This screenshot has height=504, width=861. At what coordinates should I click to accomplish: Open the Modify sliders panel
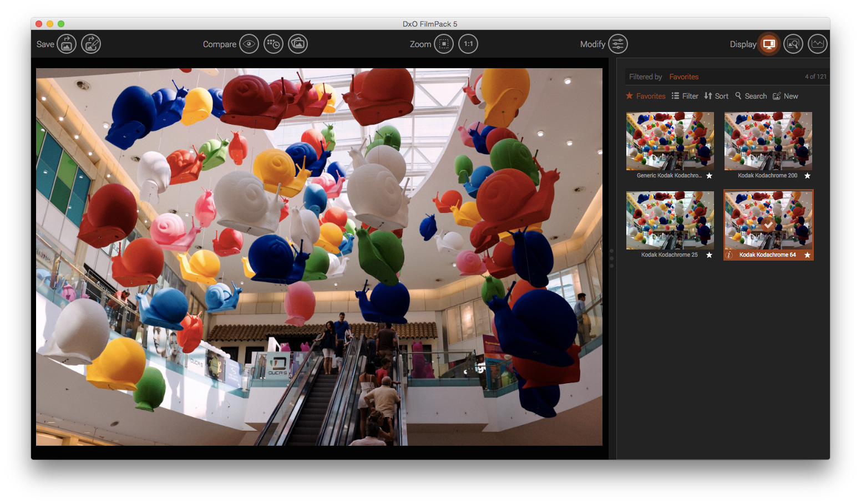click(x=617, y=44)
